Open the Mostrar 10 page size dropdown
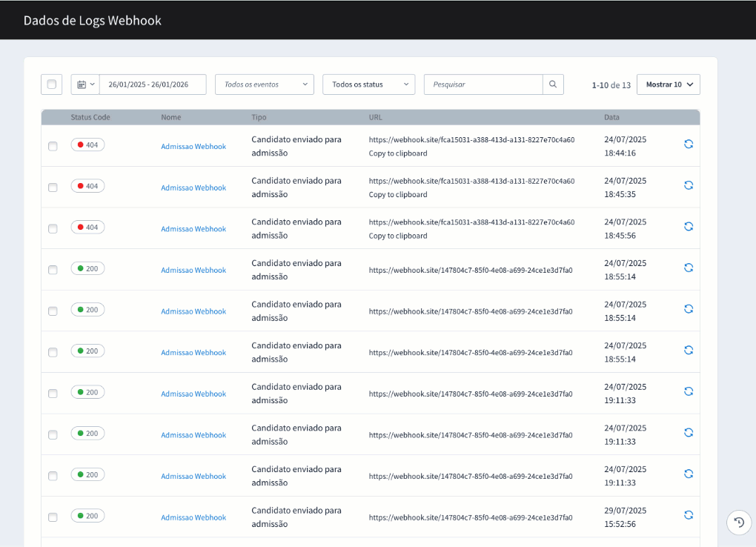This screenshot has width=756, height=547. pos(667,84)
